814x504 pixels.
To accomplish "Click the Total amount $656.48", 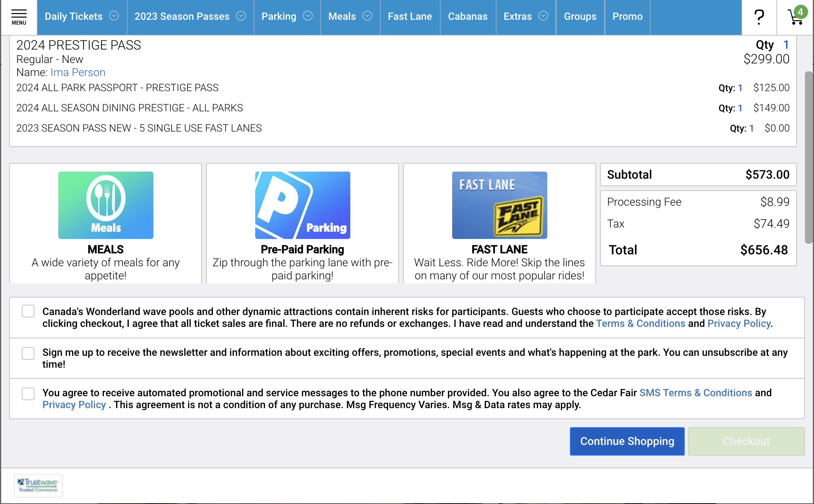I will pos(764,250).
